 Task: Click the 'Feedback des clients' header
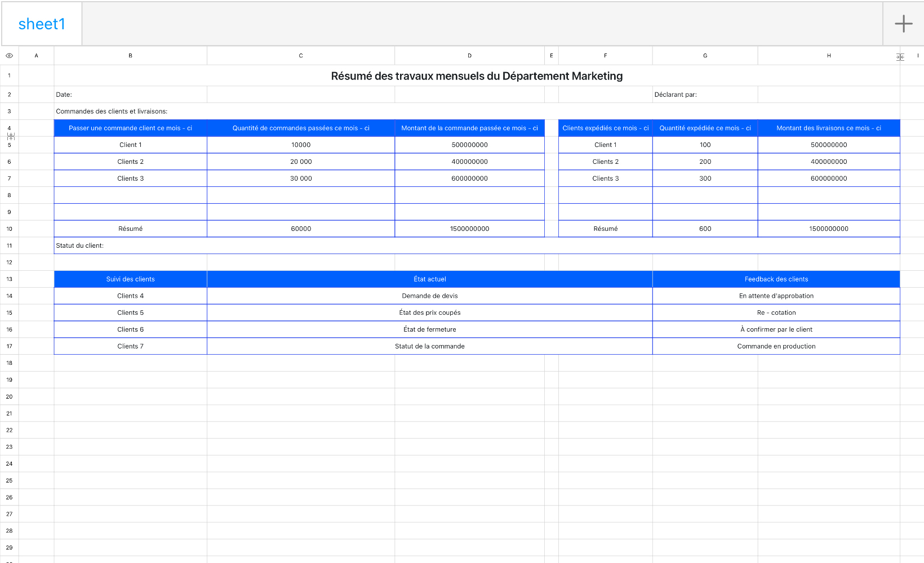click(x=776, y=279)
